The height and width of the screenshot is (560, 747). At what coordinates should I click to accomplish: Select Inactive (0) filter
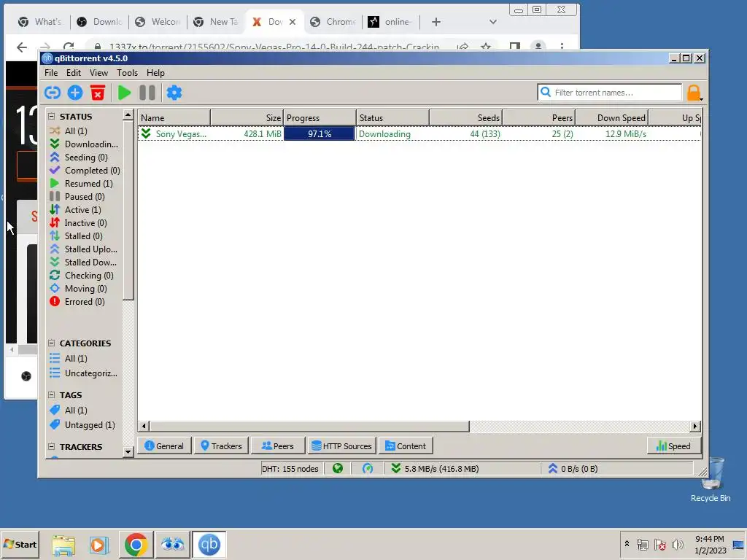coord(78,223)
